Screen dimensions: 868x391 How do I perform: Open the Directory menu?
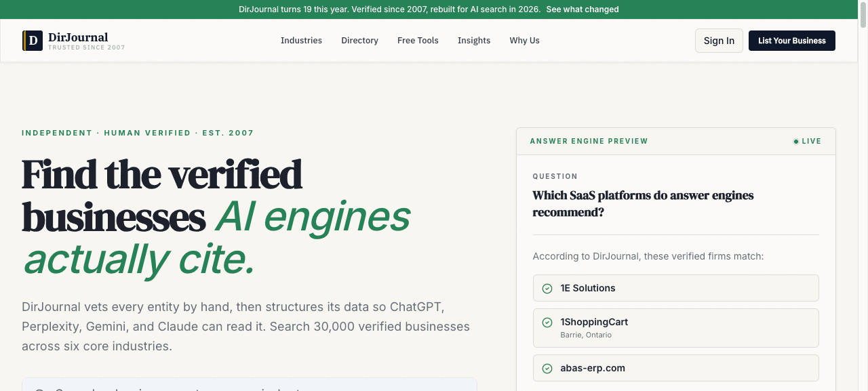(x=359, y=41)
